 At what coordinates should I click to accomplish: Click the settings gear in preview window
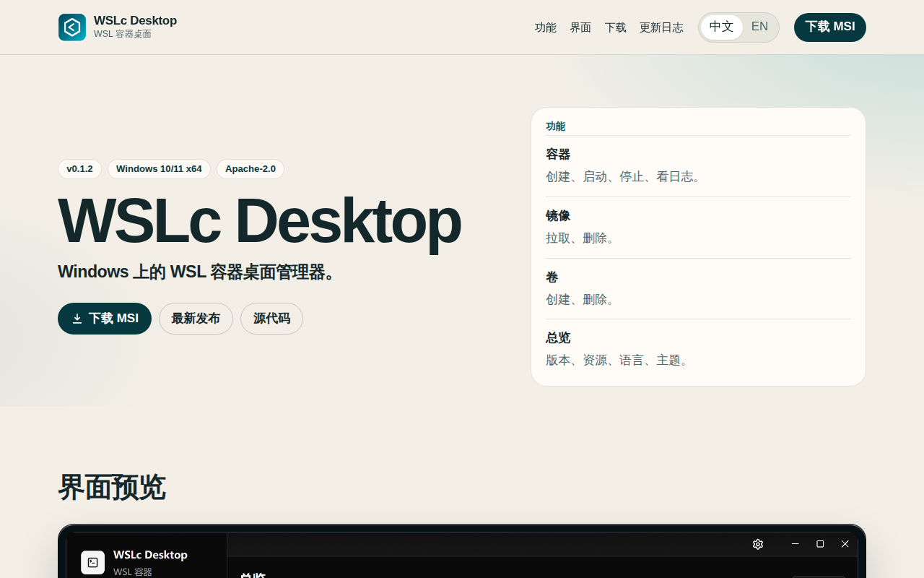(x=758, y=544)
